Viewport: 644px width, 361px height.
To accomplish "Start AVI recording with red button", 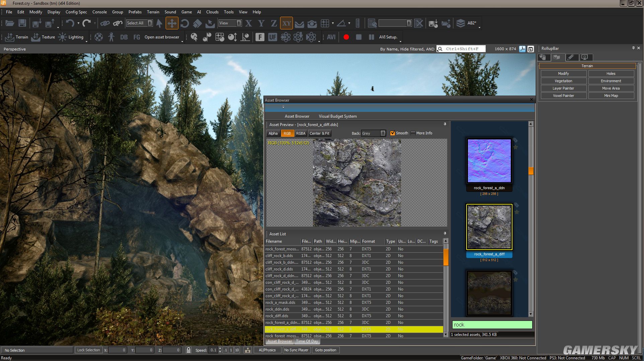I will 346,37.
